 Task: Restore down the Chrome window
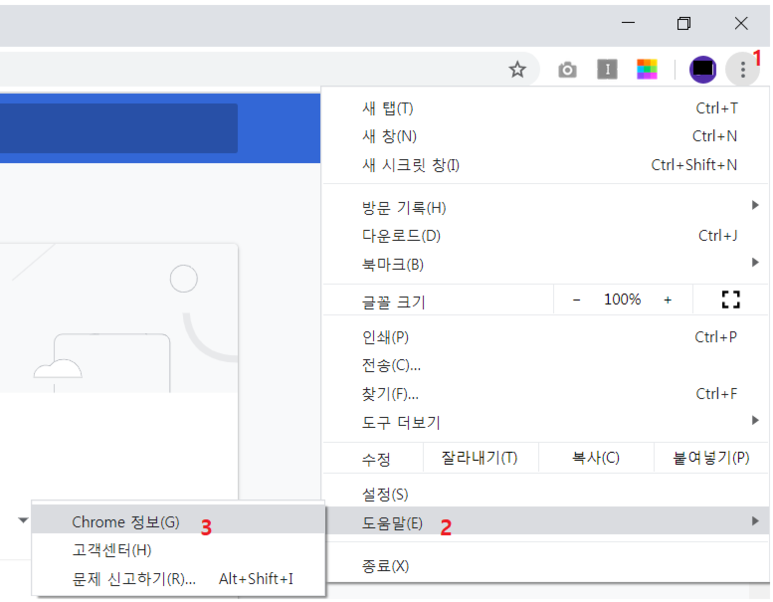tap(684, 23)
